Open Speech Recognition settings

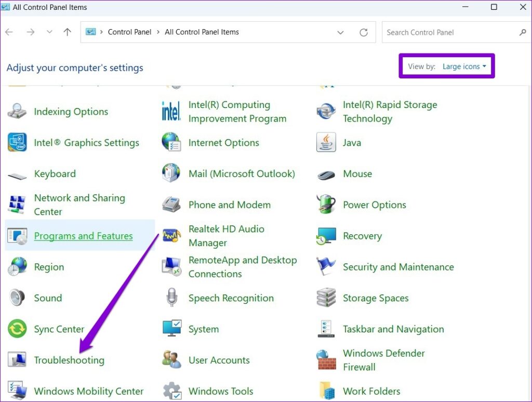pyautogui.click(x=231, y=298)
